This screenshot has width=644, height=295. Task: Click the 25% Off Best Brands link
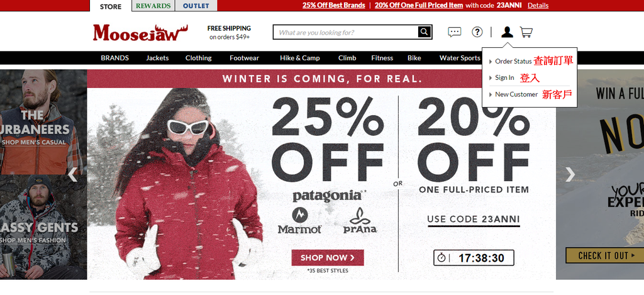pos(333,5)
